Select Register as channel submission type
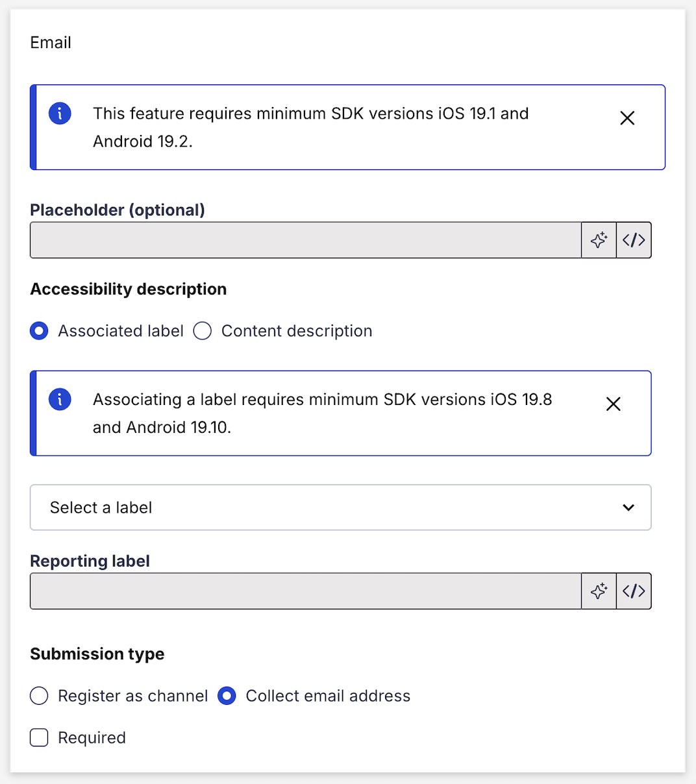696x784 pixels. 40,696
